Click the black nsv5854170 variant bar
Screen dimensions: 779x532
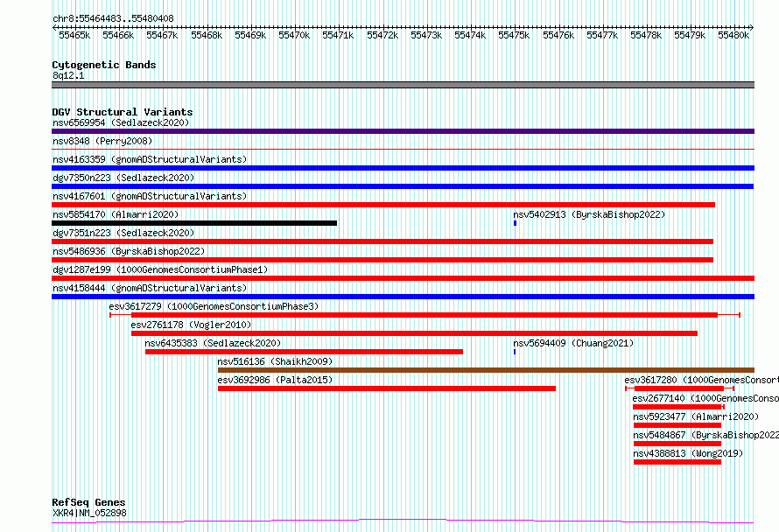(x=194, y=223)
